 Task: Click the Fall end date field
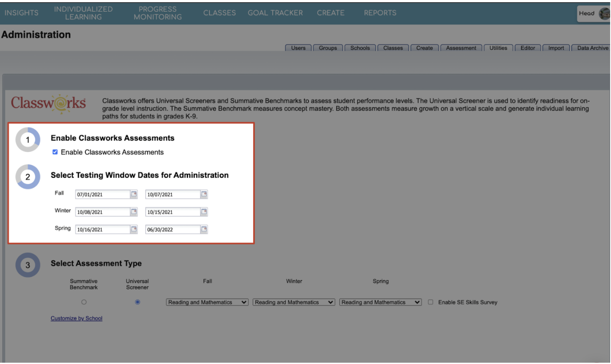(172, 195)
